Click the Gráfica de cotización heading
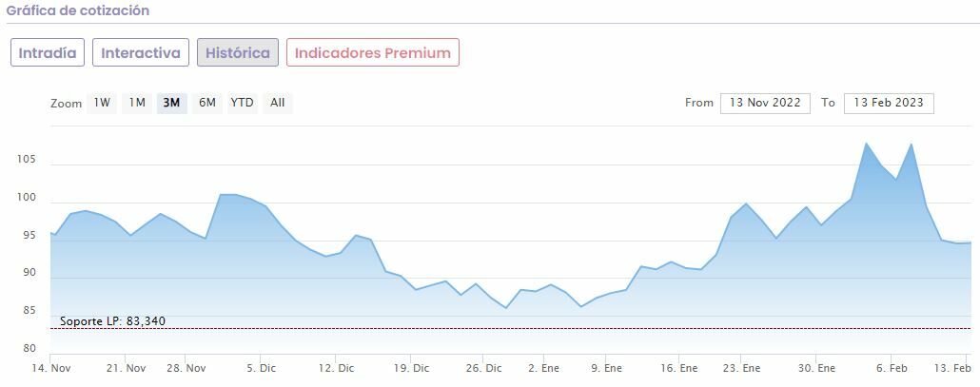The image size is (980, 387). (78, 10)
